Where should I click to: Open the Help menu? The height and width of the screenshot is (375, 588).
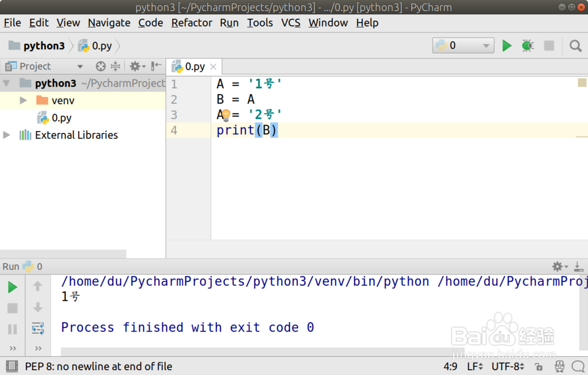coord(367,23)
